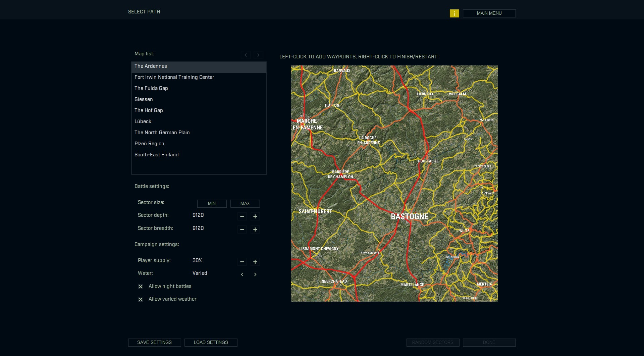Select The Fulda Gap map
Viewport: 644px width, 356px height.
coord(151,88)
